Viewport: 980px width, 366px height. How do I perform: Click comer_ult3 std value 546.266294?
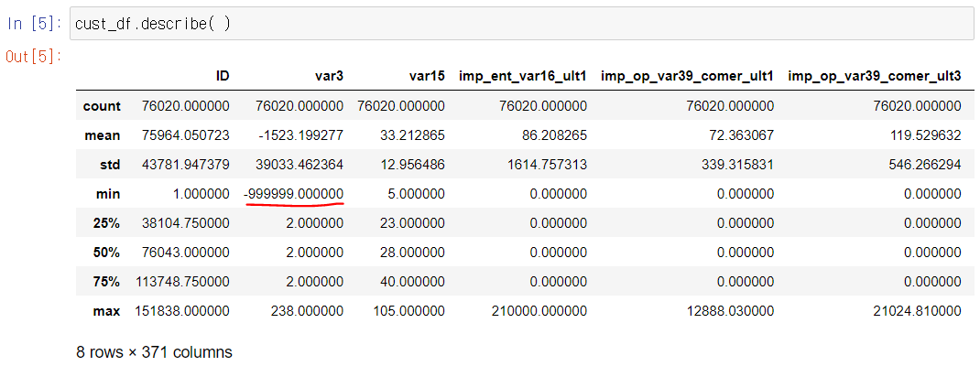click(926, 165)
